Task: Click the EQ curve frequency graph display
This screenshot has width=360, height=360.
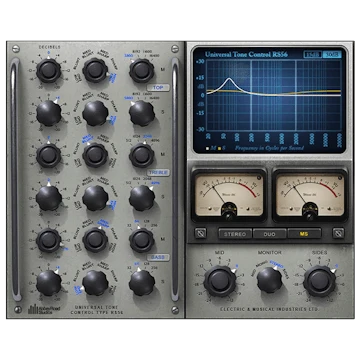Action: 274,95
